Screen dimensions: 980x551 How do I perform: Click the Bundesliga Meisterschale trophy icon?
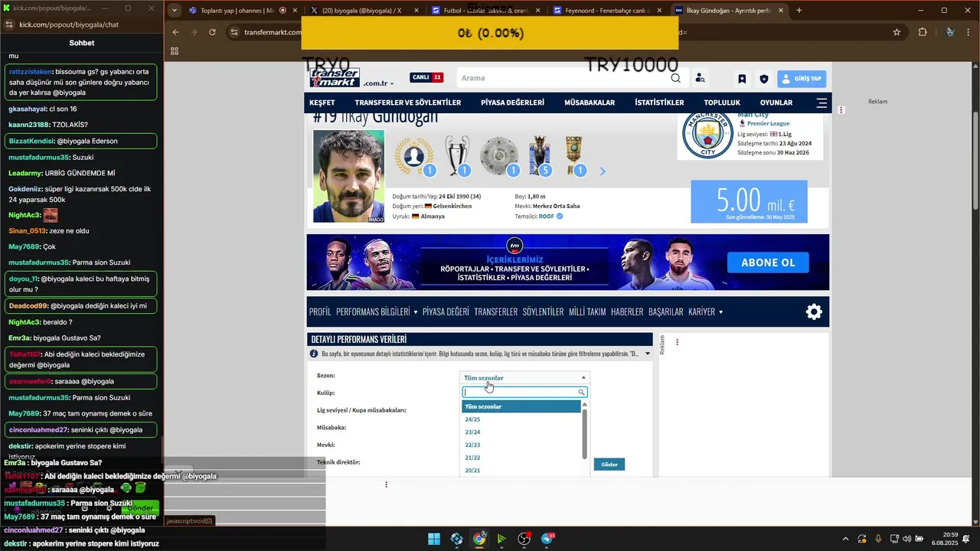[499, 156]
